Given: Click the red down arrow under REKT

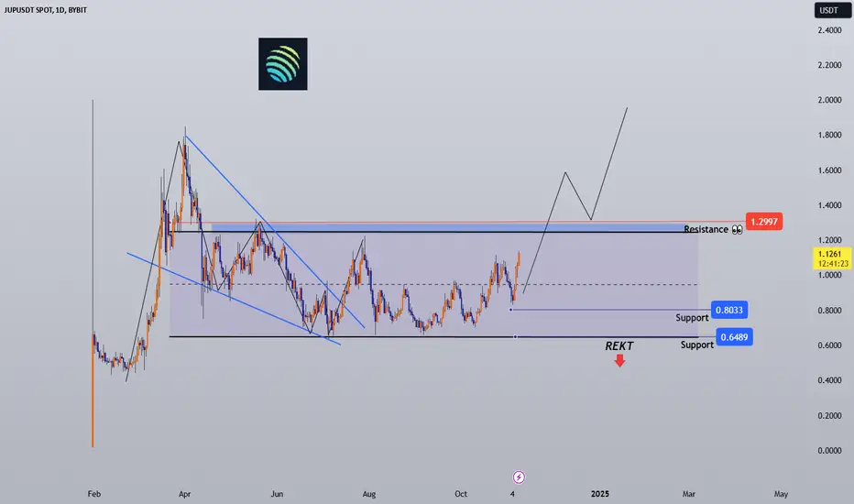Looking at the screenshot, I should coord(619,361).
